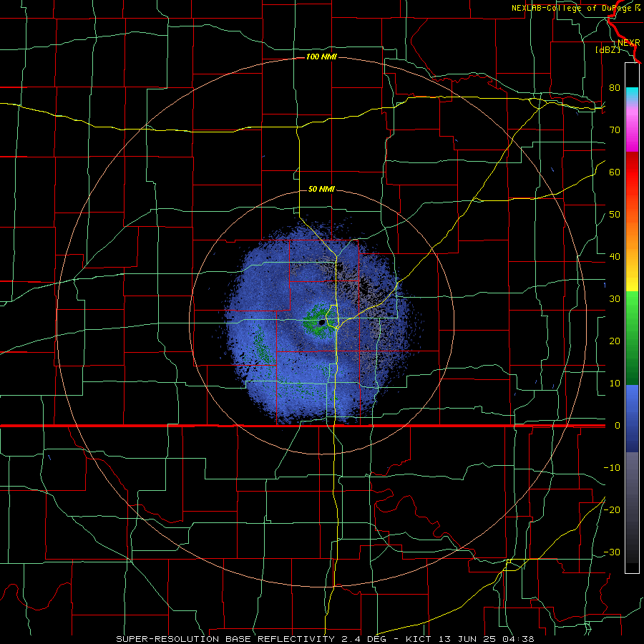Click the 100 NMI range ring label
This screenshot has height=644, width=644.
click(321, 57)
